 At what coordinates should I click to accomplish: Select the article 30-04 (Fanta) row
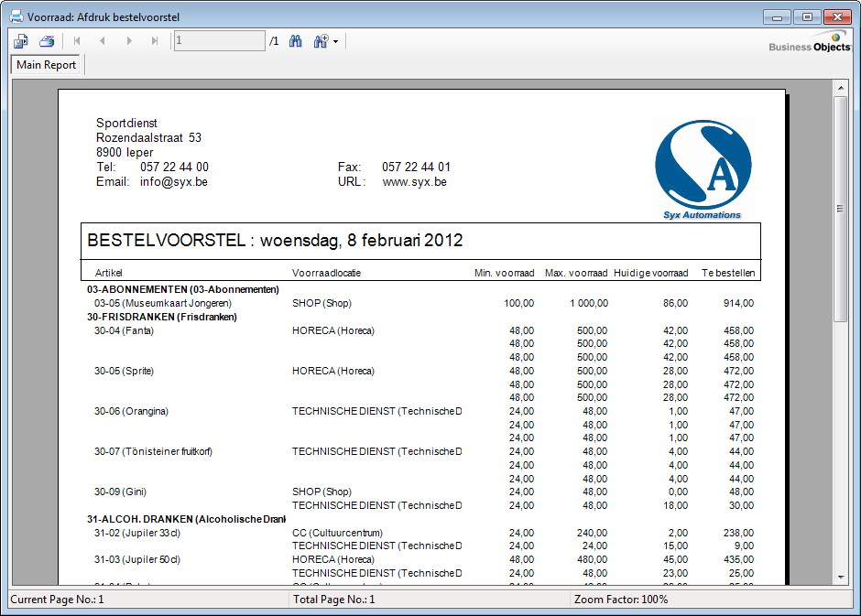pyautogui.click(x=124, y=330)
